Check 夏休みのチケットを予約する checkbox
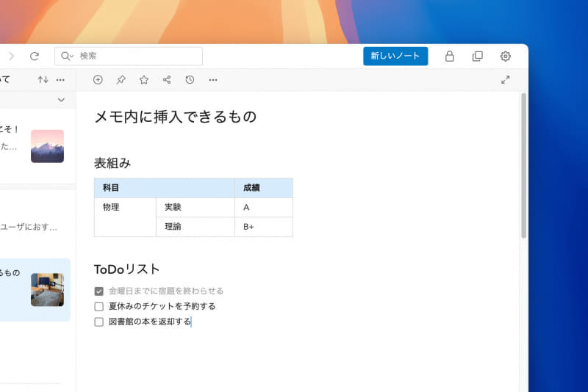 (98, 307)
